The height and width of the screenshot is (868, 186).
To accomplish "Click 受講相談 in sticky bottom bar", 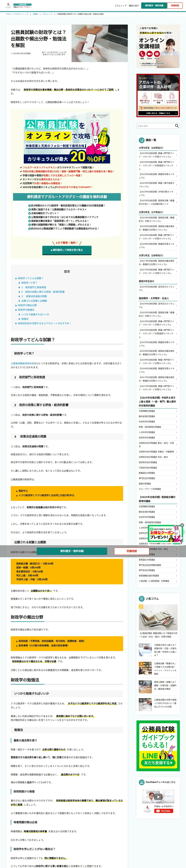I will point(132,551).
